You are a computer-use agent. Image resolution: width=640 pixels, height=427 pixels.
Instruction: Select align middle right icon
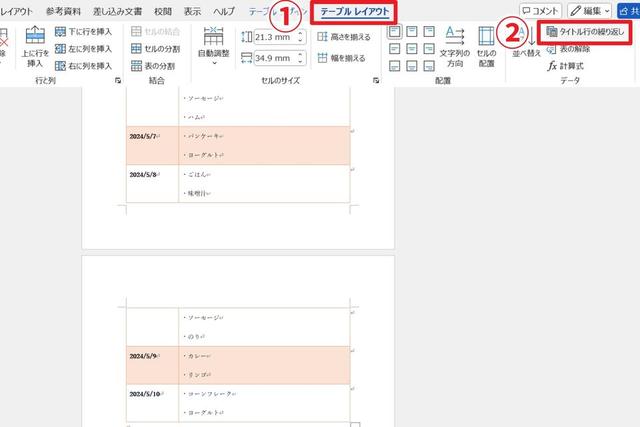click(429, 49)
